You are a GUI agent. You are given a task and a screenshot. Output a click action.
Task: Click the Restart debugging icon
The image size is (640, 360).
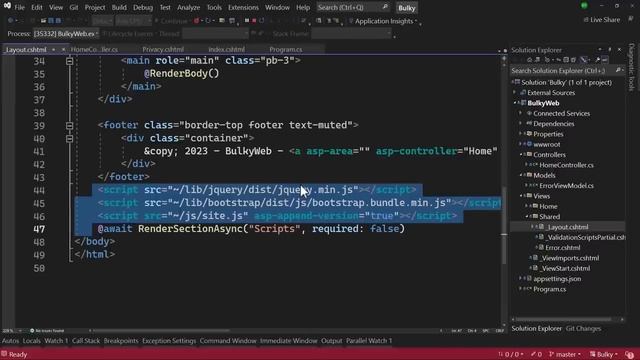(x=262, y=20)
